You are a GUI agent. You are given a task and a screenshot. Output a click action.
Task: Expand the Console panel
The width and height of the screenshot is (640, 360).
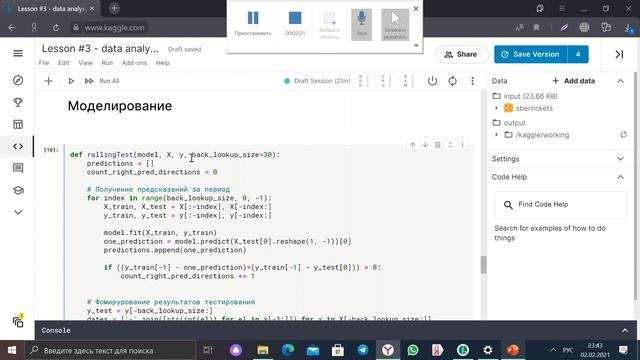click(625, 331)
